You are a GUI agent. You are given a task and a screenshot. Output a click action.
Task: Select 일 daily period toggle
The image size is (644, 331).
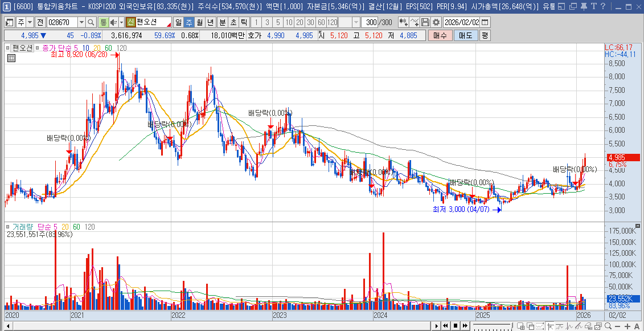pos(179,22)
